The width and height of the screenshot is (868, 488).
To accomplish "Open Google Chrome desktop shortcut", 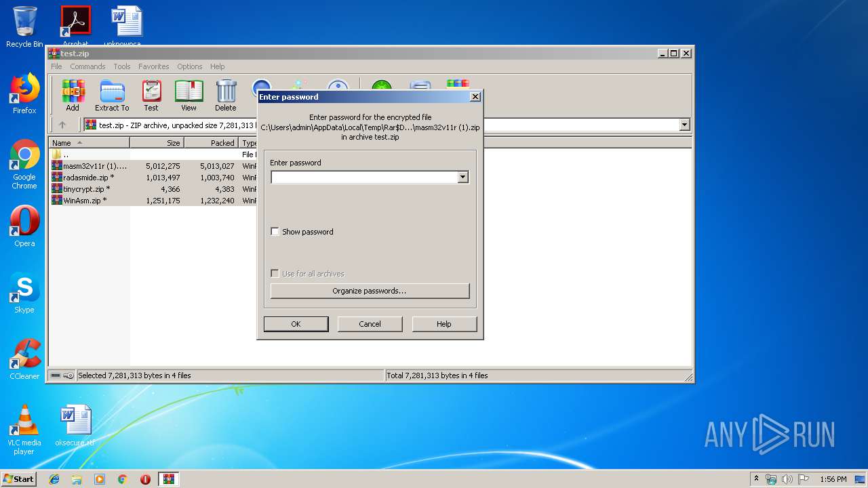I will click(24, 164).
